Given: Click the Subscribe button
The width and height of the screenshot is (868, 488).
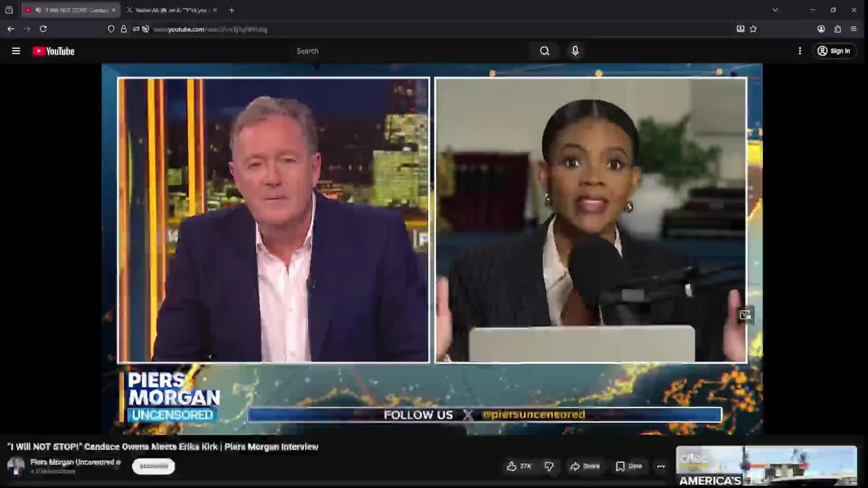Looking at the screenshot, I should pos(153,466).
